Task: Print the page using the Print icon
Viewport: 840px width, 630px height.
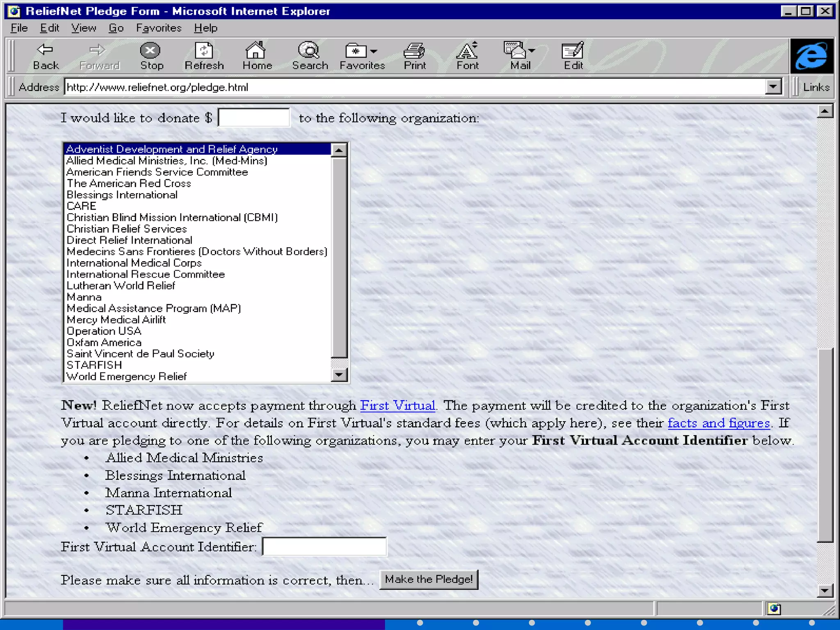Action: 415,55
